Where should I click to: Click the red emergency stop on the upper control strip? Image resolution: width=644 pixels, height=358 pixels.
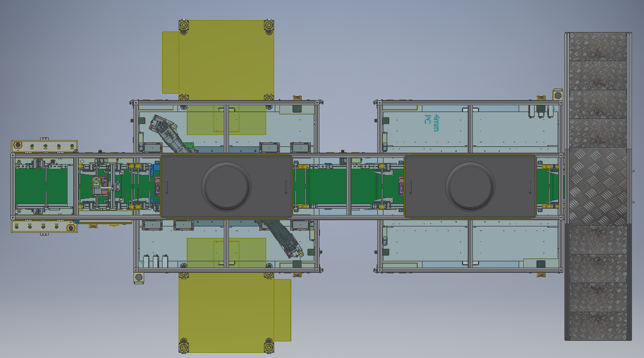coord(18,145)
